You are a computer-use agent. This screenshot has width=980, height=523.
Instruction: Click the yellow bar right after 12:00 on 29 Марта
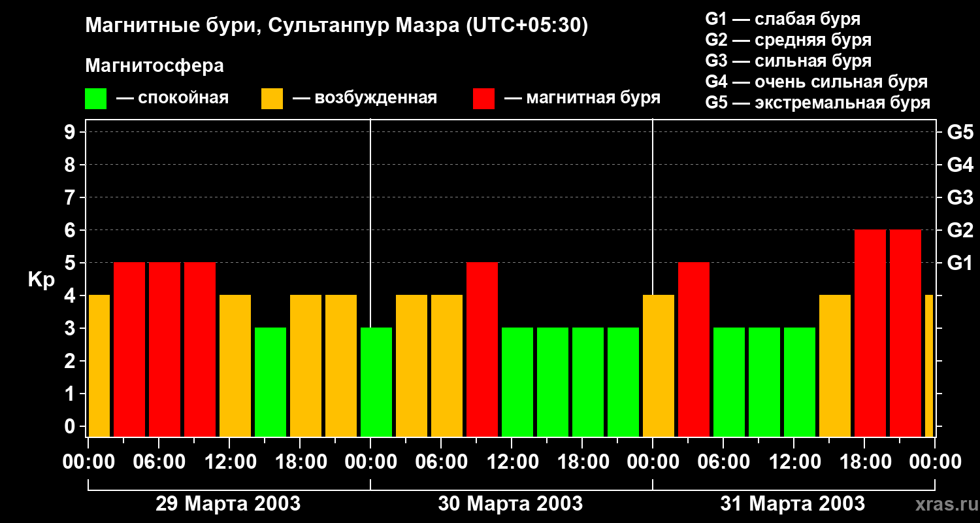click(235, 366)
